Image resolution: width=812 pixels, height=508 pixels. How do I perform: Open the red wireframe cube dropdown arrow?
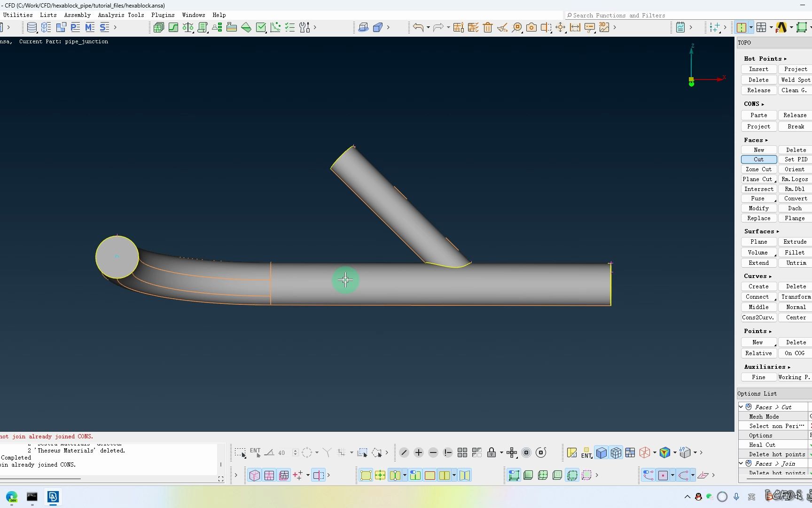point(655,452)
